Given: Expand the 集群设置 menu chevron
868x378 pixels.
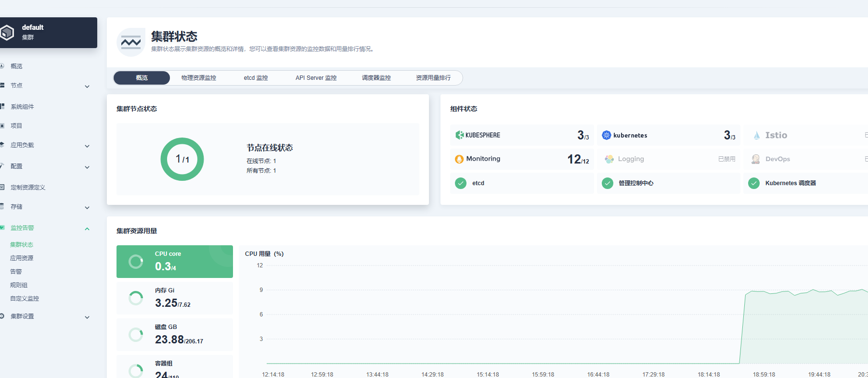Looking at the screenshot, I should pos(87,317).
